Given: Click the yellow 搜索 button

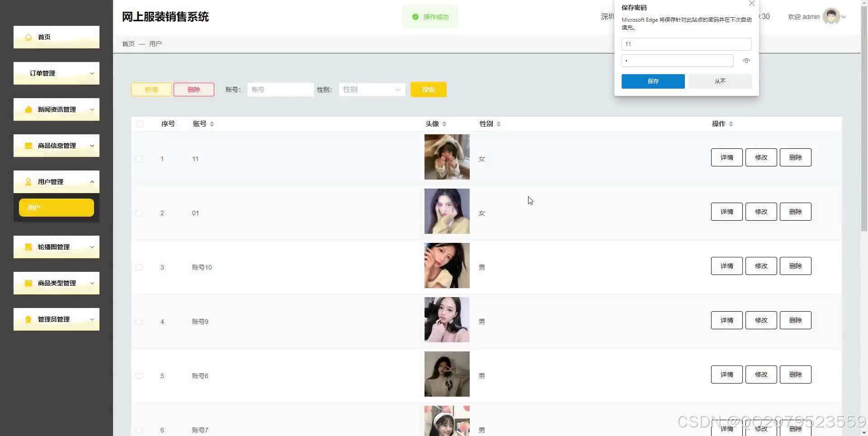Looking at the screenshot, I should 429,90.
